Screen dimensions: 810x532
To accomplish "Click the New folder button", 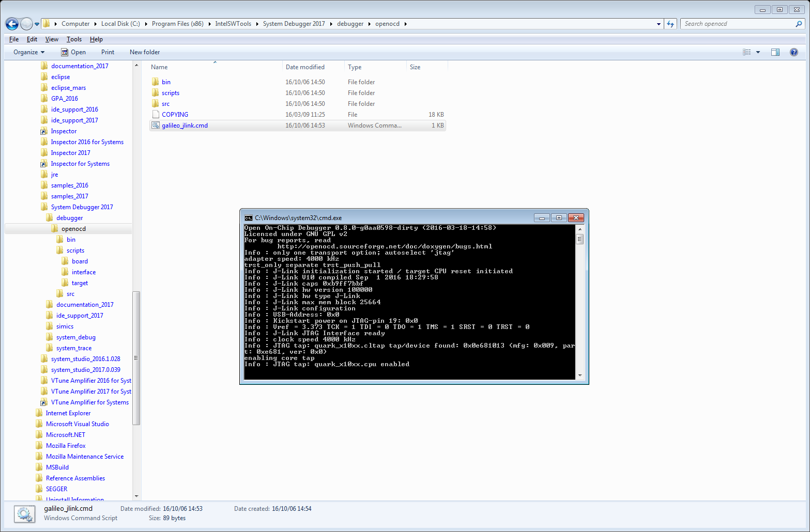I will pyautogui.click(x=145, y=52).
